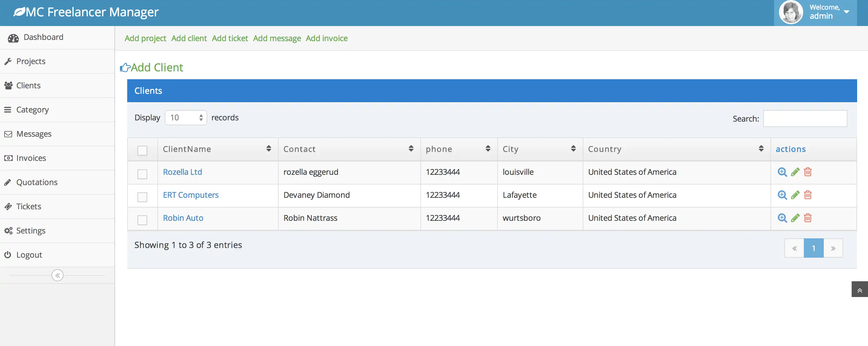
Task: Click the Search input field
Action: pyautogui.click(x=805, y=118)
